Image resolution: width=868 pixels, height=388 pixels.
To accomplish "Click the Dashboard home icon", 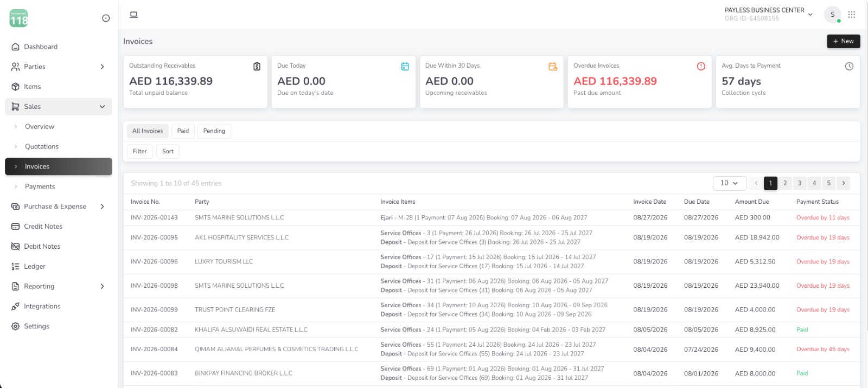I will [x=15, y=47].
